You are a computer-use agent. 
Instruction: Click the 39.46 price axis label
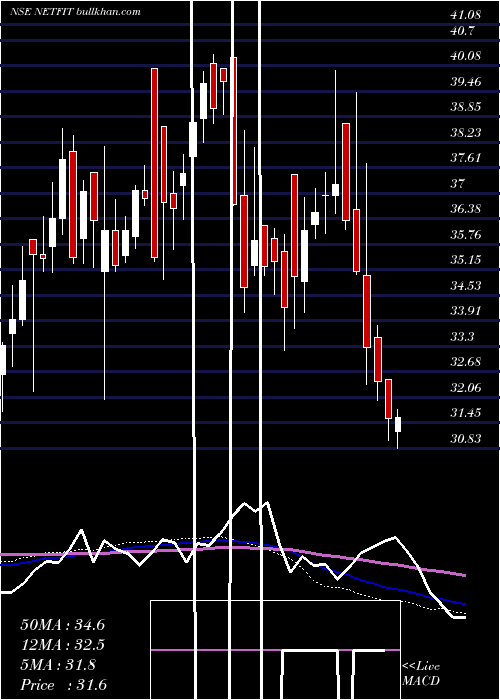[466, 82]
